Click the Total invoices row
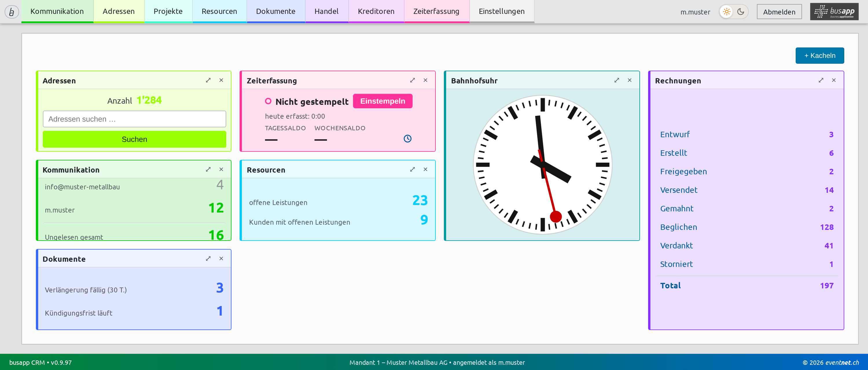 point(746,286)
